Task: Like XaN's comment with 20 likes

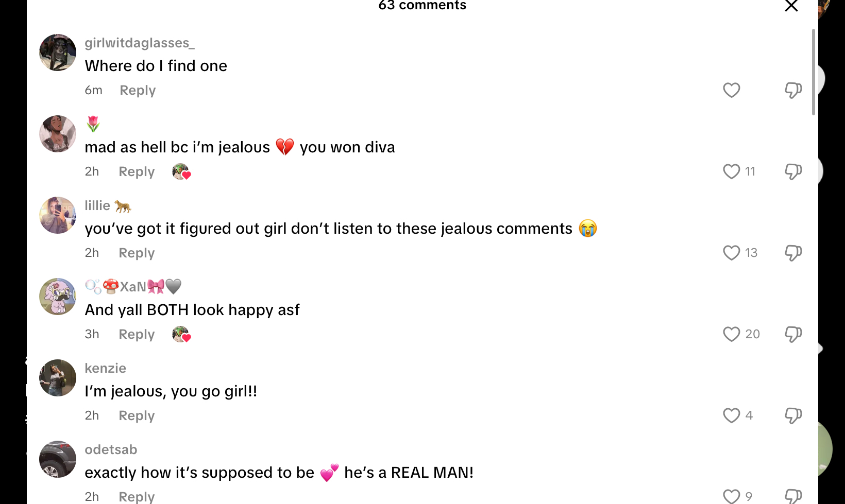Action: tap(731, 334)
